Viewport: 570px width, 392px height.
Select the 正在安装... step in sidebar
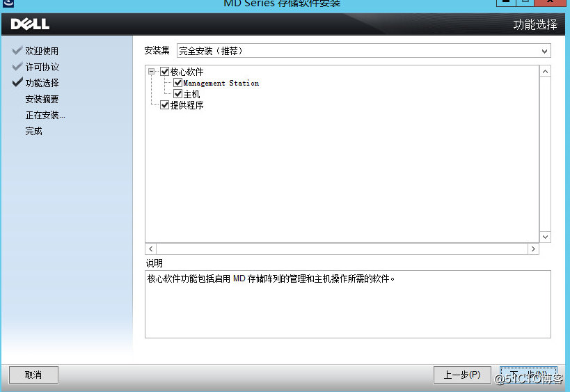tap(45, 116)
